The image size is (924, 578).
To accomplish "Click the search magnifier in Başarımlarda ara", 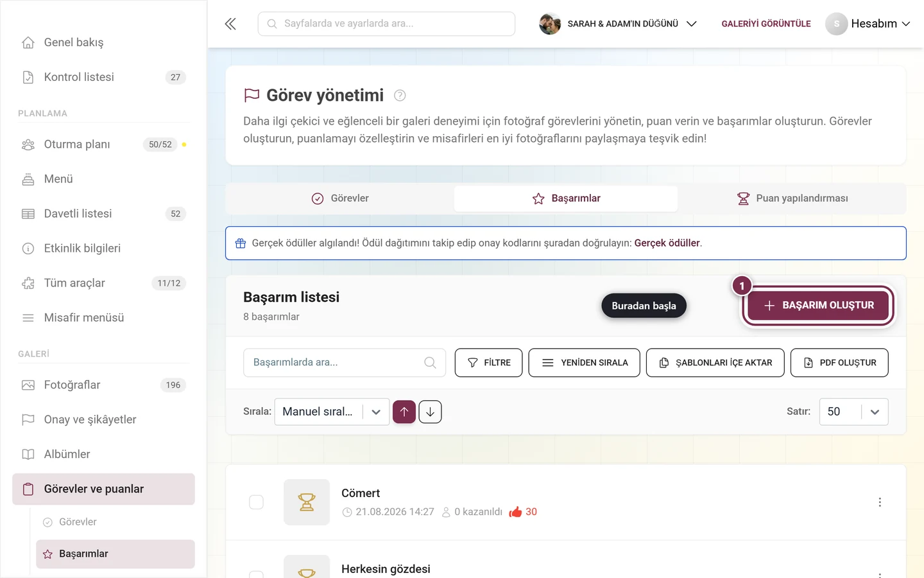I will coord(430,363).
